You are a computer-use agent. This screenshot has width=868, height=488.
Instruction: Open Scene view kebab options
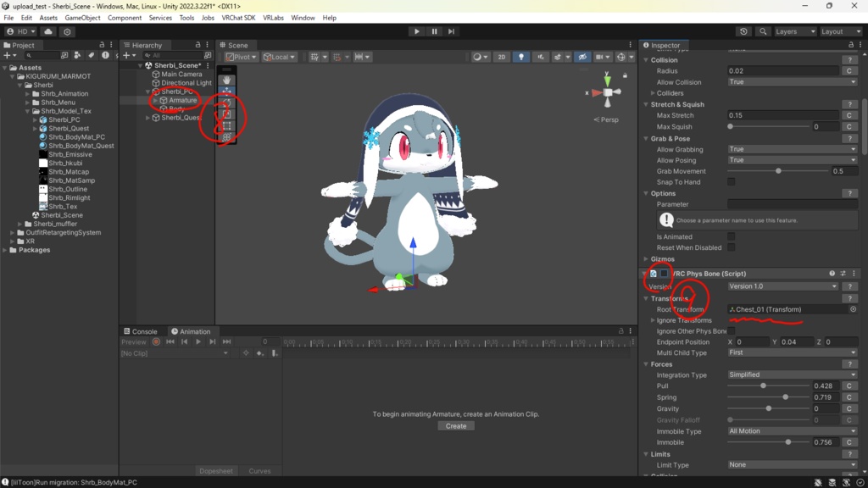(630, 45)
